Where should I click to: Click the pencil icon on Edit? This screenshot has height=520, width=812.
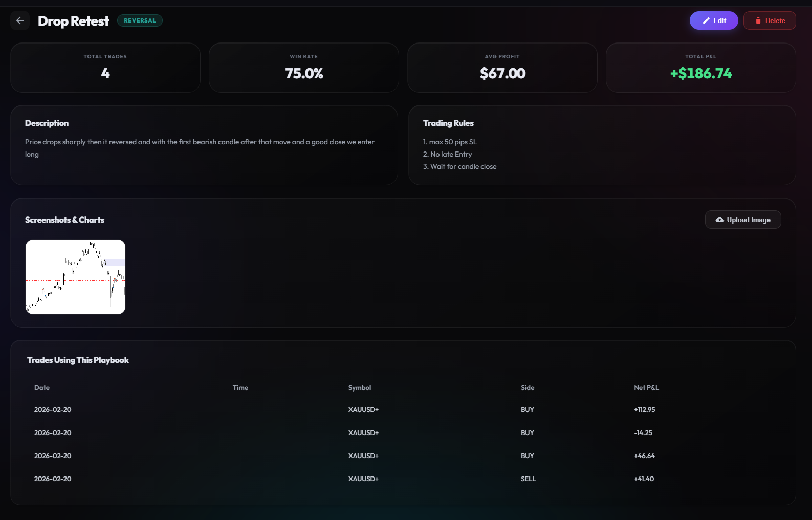click(x=706, y=20)
